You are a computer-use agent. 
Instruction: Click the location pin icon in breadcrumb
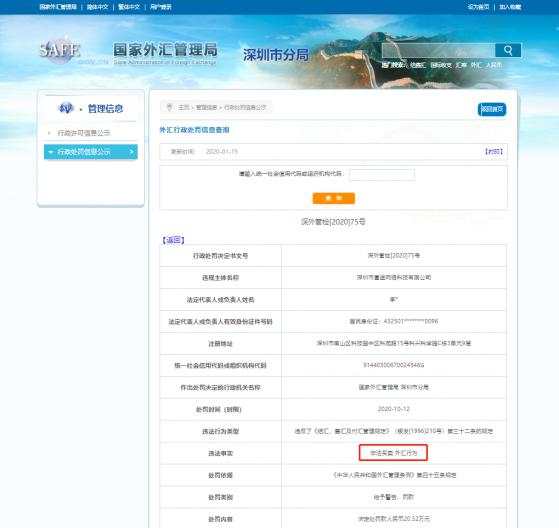tap(170, 107)
